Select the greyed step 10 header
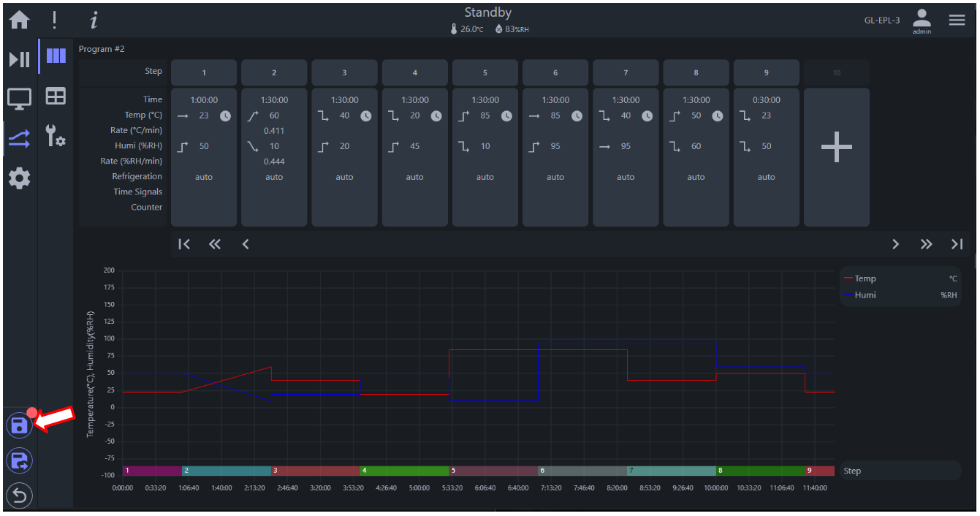This screenshot has width=980, height=516. pos(837,73)
